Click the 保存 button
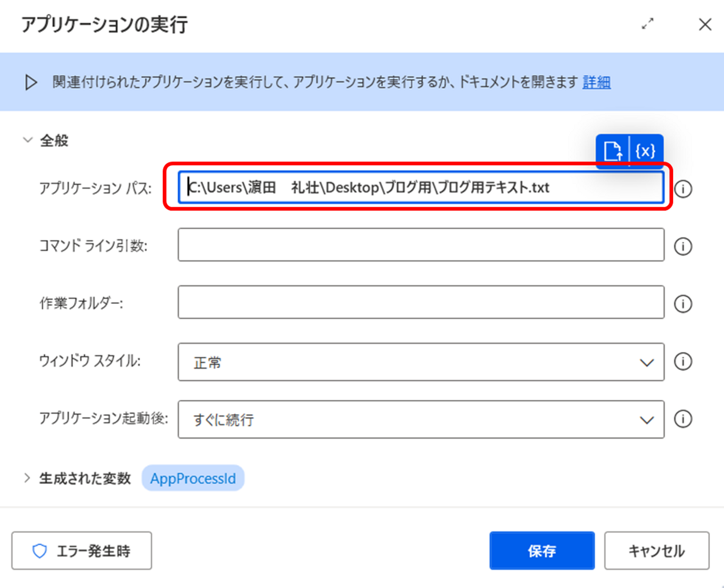The image size is (724, 588). click(x=541, y=551)
